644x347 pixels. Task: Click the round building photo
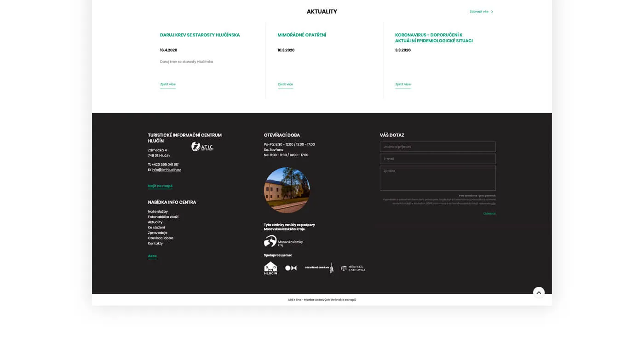click(287, 190)
